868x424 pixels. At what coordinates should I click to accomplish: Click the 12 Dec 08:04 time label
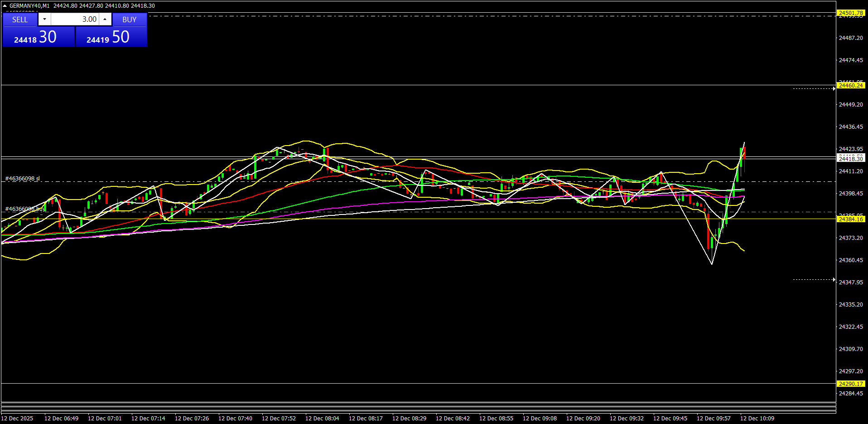pyautogui.click(x=322, y=418)
